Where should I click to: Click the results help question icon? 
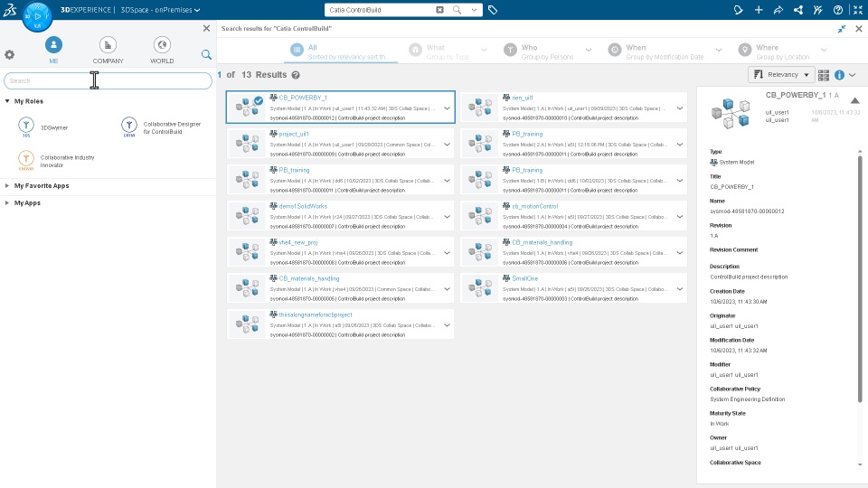click(296, 75)
